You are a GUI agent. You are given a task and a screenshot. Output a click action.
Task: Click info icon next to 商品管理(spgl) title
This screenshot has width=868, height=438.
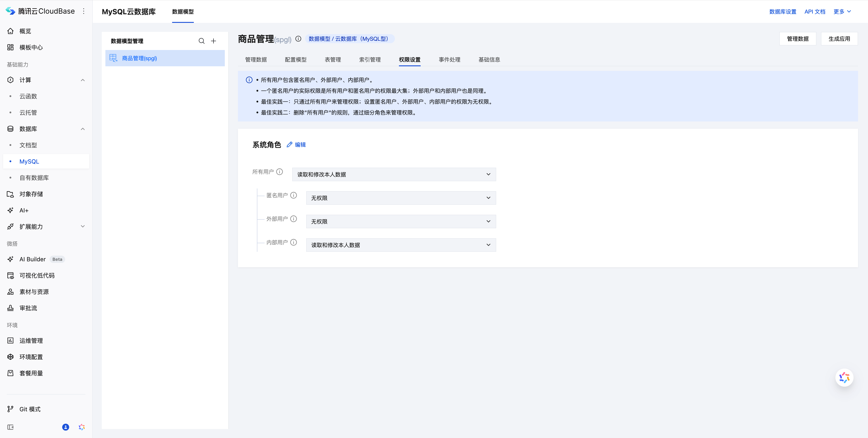(298, 39)
